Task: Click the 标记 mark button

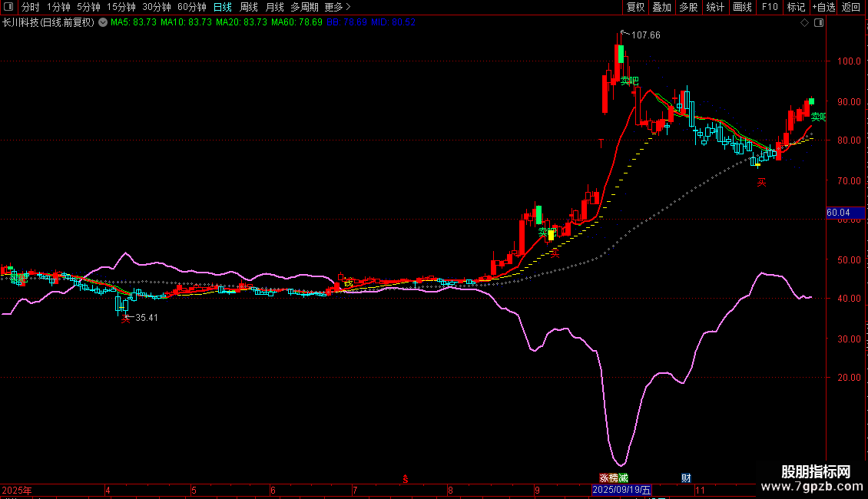Action: tap(796, 7)
